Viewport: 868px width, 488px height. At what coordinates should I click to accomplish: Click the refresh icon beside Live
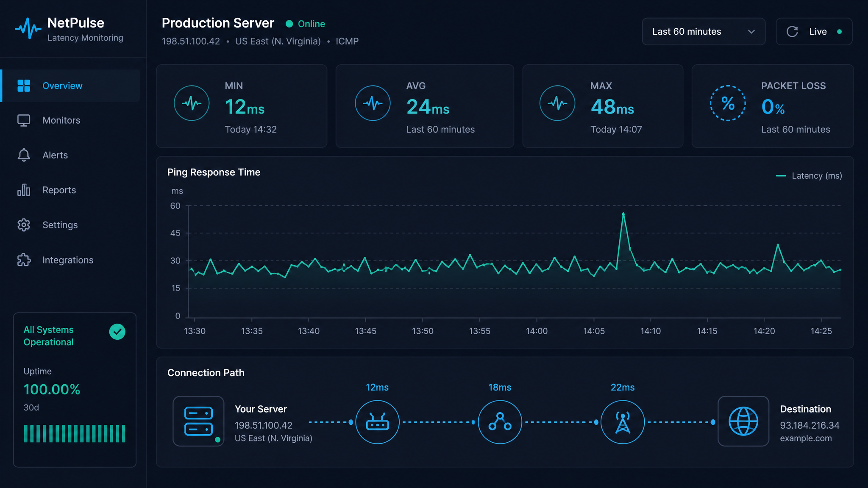792,31
